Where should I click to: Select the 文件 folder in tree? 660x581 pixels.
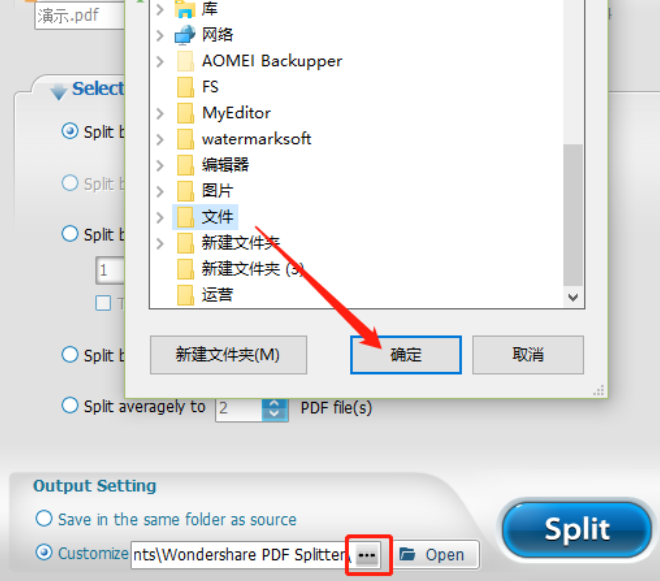point(205,217)
